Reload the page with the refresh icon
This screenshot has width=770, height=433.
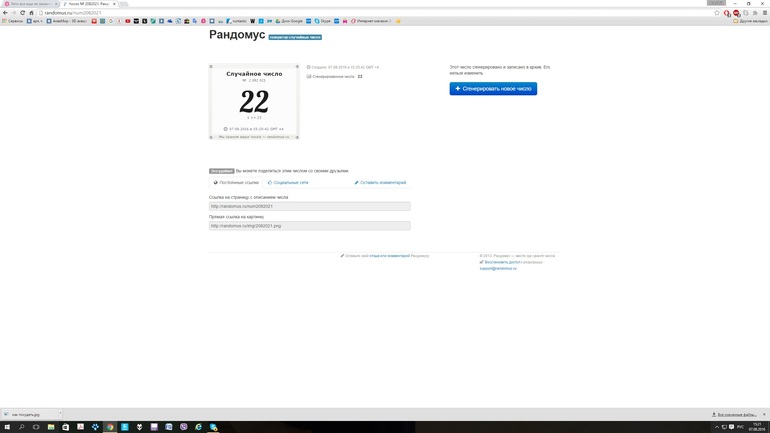pyautogui.click(x=22, y=13)
